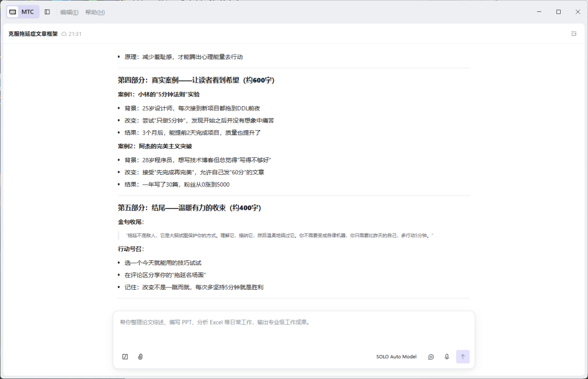Open the 编辑(E) menu
Screen dimensions: 588x379
69,13
